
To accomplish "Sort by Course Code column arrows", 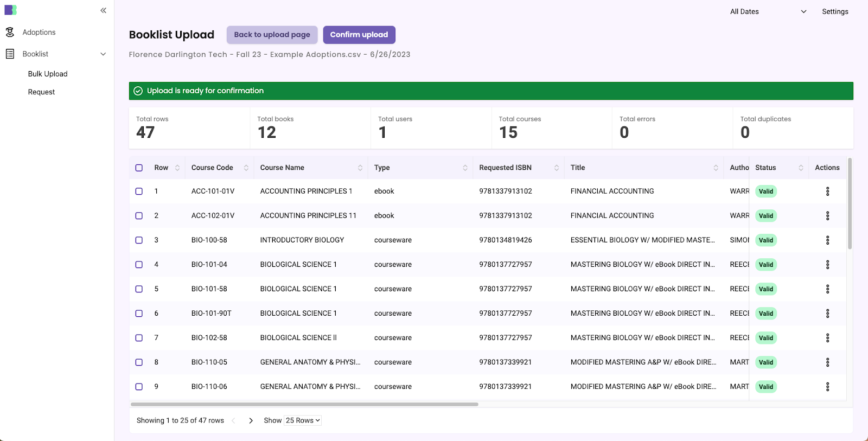I will pyautogui.click(x=246, y=168).
